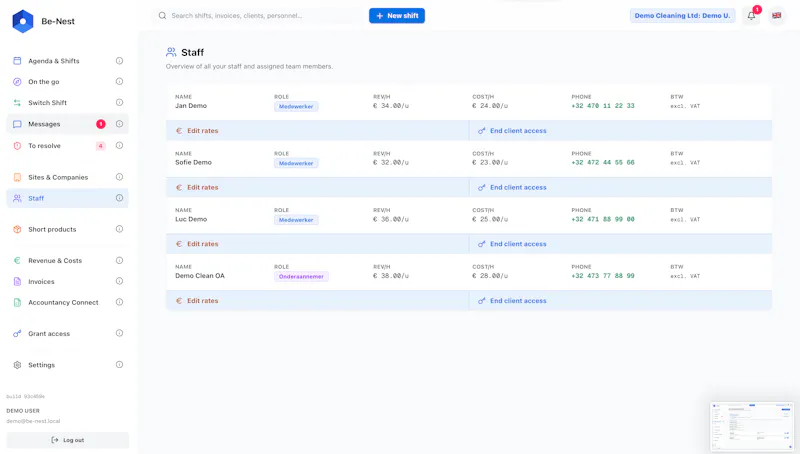
Task: Click the Staff people icon in page heading
Action: 171,52
